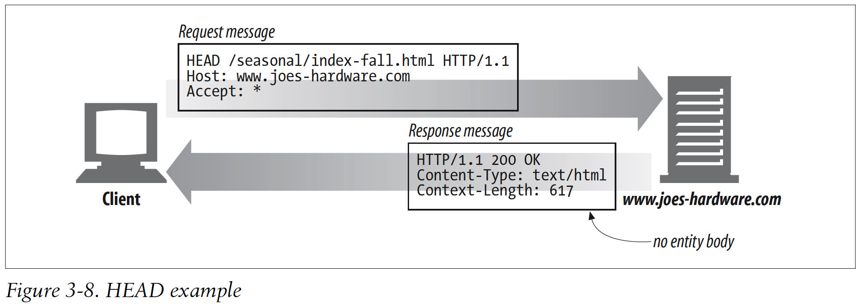Image resolution: width=868 pixels, height=304 pixels.
Task: Click the HTTP/1.1 version in request line
Action: pyautogui.click(x=476, y=61)
